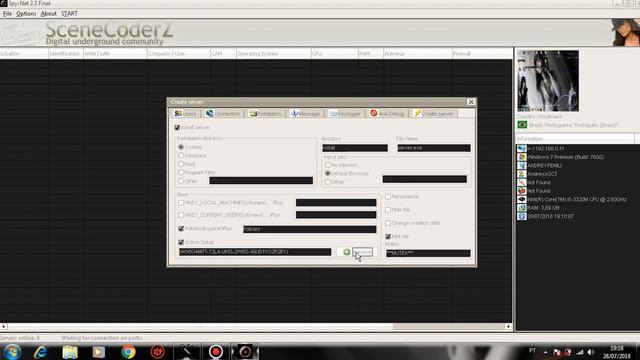Select Other in the Inject into group
Screen dimensions: 640x360
[x=328, y=182]
